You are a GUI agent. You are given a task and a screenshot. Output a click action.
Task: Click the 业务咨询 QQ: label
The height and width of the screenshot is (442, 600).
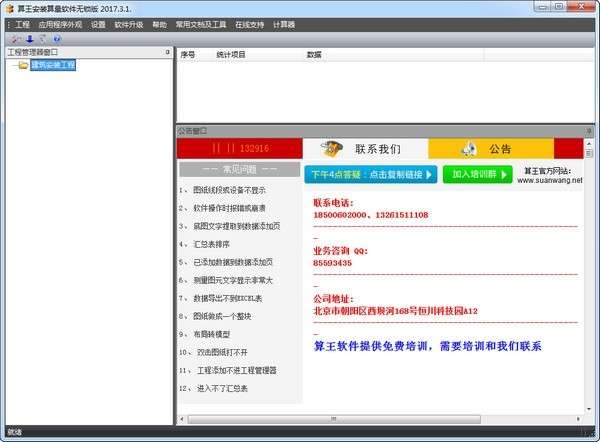341,251
